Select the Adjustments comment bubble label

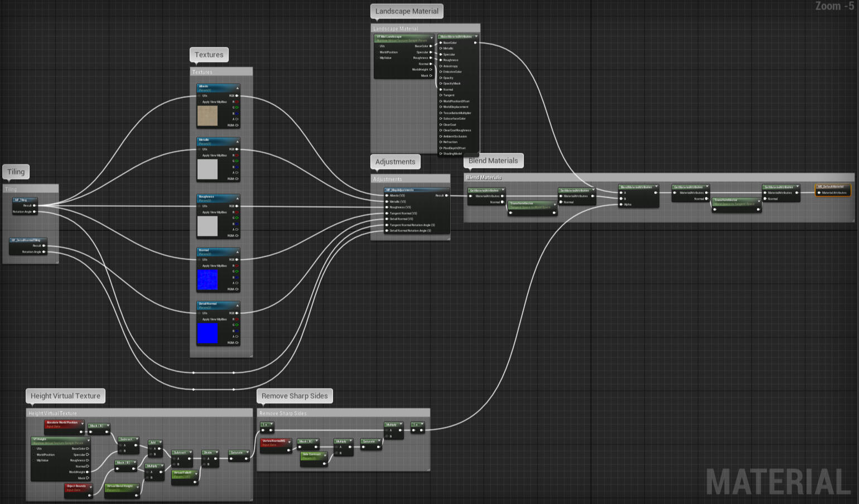tap(395, 162)
